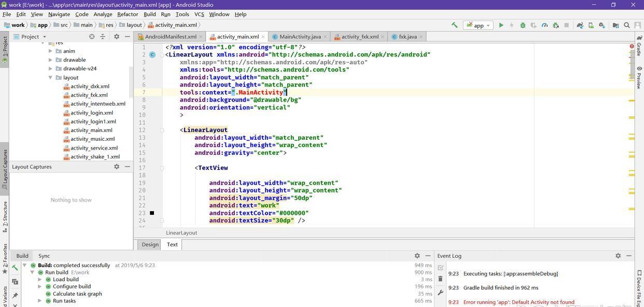Viewport: 644px width, 307px height.
Task: Collapse the Run build node
Action: click(32, 272)
